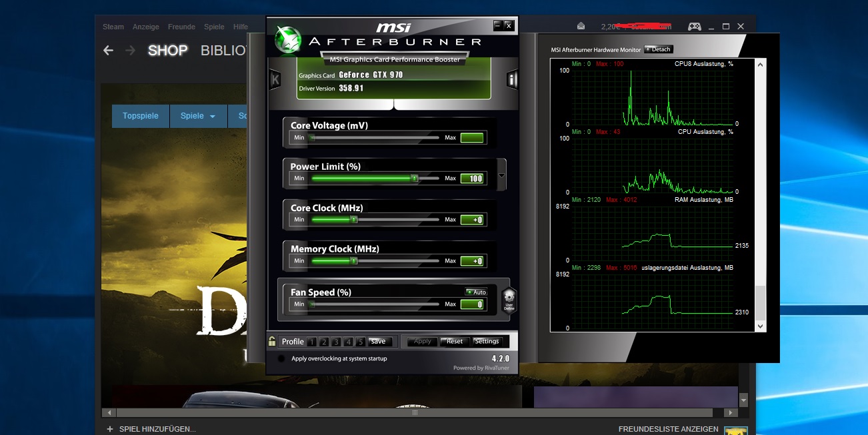Click the Core Clock value field
This screenshot has width=868, height=435.
pyautogui.click(x=472, y=220)
